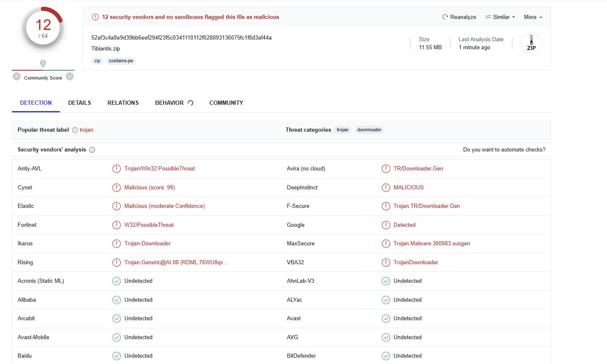Open the RELATIONS tab

pyautogui.click(x=123, y=103)
